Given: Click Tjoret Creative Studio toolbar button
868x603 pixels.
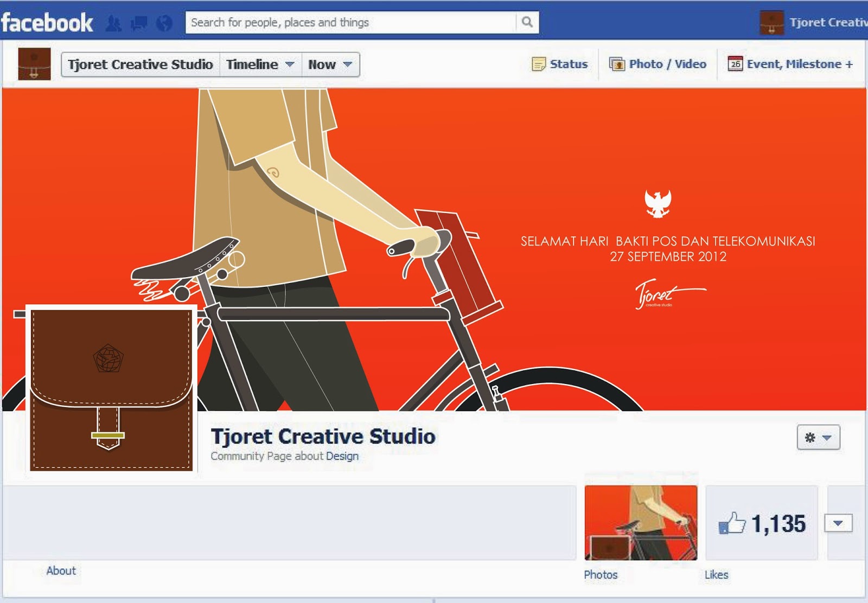Looking at the screenshot, I should click(x=141, y=65).
